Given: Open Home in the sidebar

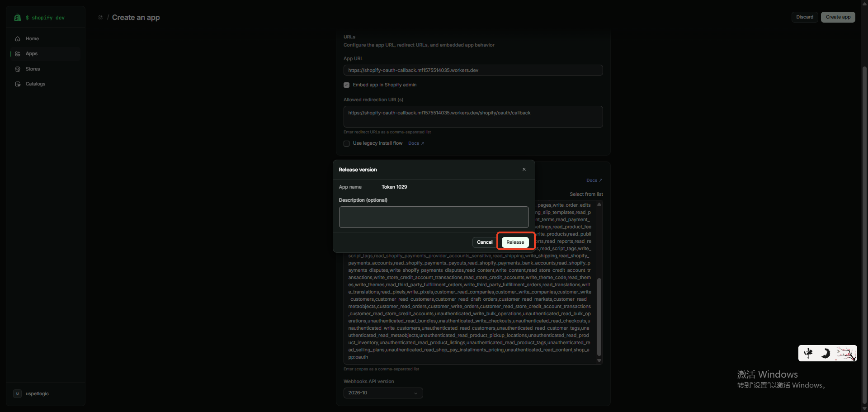Looking at the screenshot, I should (45, 39).
